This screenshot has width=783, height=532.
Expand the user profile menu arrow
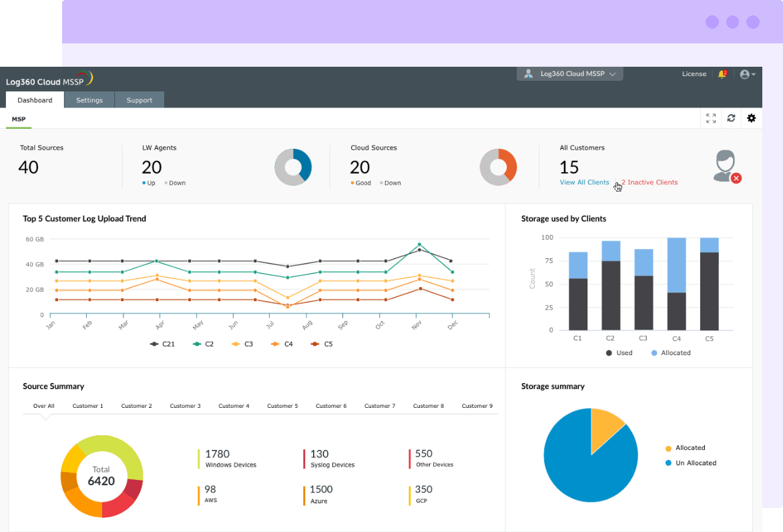click(753, 73)
